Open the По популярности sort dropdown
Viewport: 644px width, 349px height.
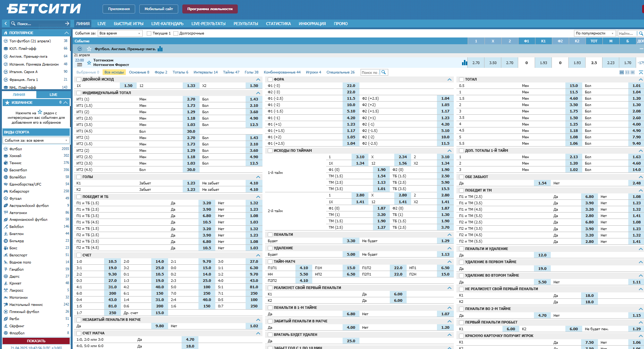click(595, 33)
